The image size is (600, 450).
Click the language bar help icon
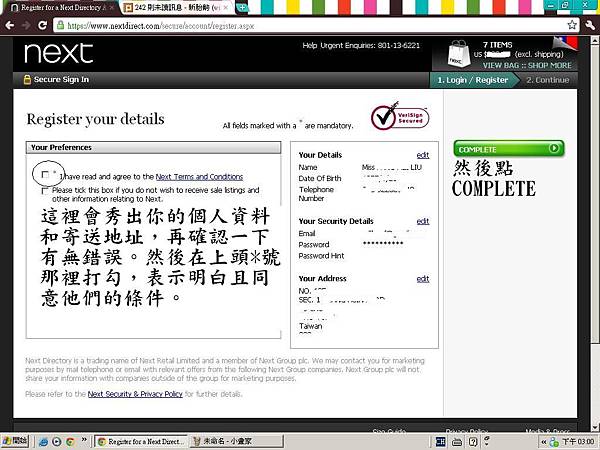473,442
